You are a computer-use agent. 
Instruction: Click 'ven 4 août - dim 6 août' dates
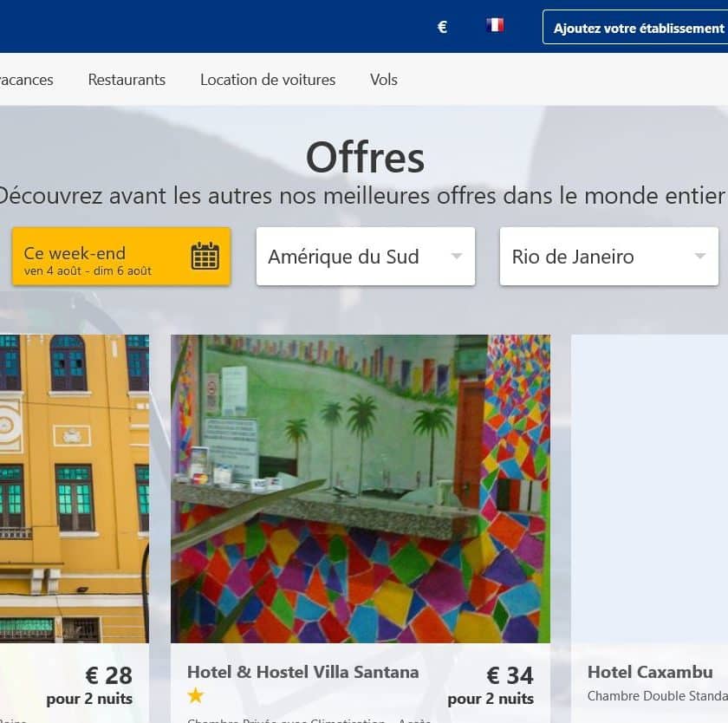[88, 270]
